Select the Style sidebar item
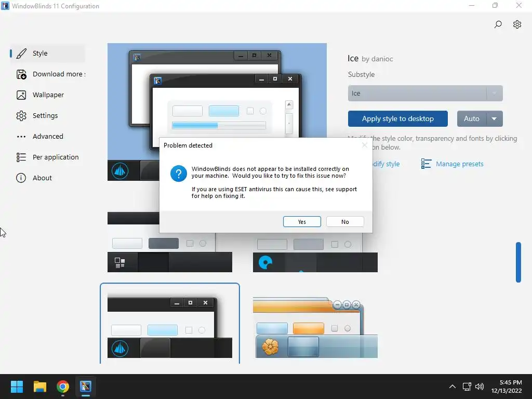 pos(47,54)
